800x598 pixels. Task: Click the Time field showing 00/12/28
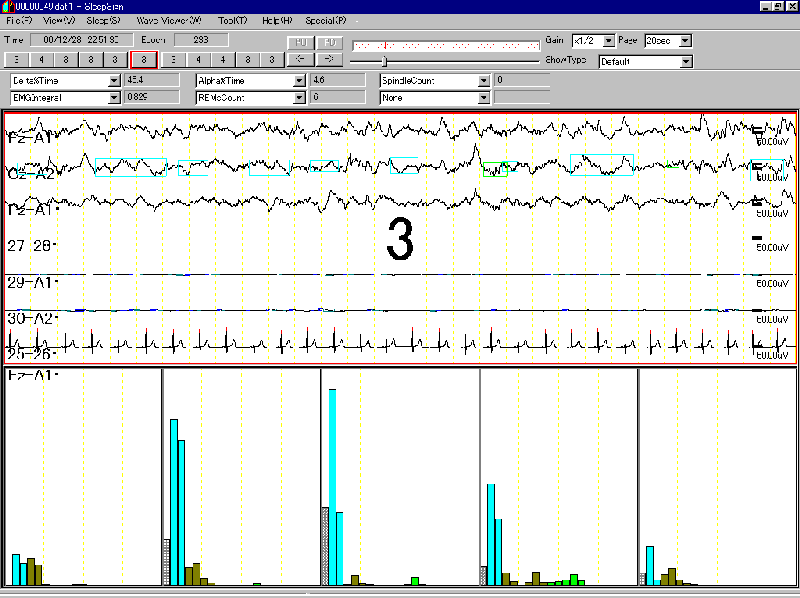(x=82, y=40)
